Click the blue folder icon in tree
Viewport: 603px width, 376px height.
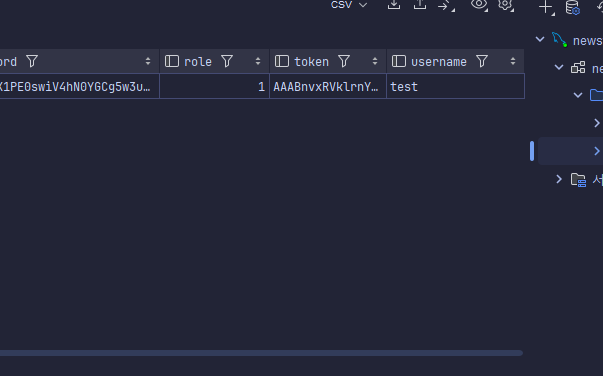pos(596,95)
